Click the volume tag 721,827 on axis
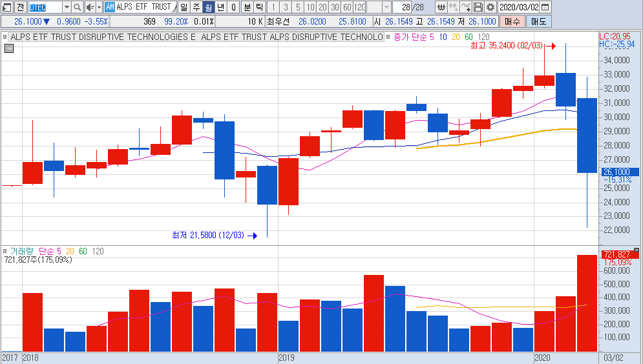Screen dimensions: 643x364 [619, 255]
